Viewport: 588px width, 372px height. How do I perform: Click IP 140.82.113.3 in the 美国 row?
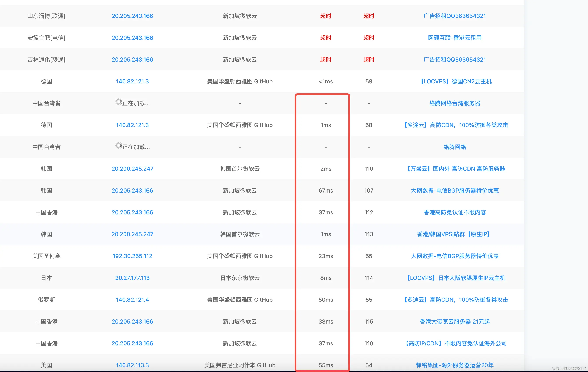(x=132, y=365)
